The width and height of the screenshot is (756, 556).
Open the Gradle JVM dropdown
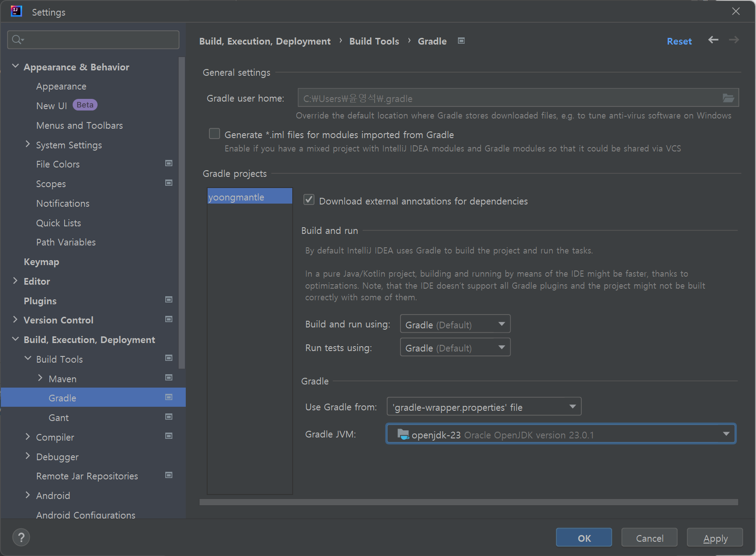coord(561,434)
